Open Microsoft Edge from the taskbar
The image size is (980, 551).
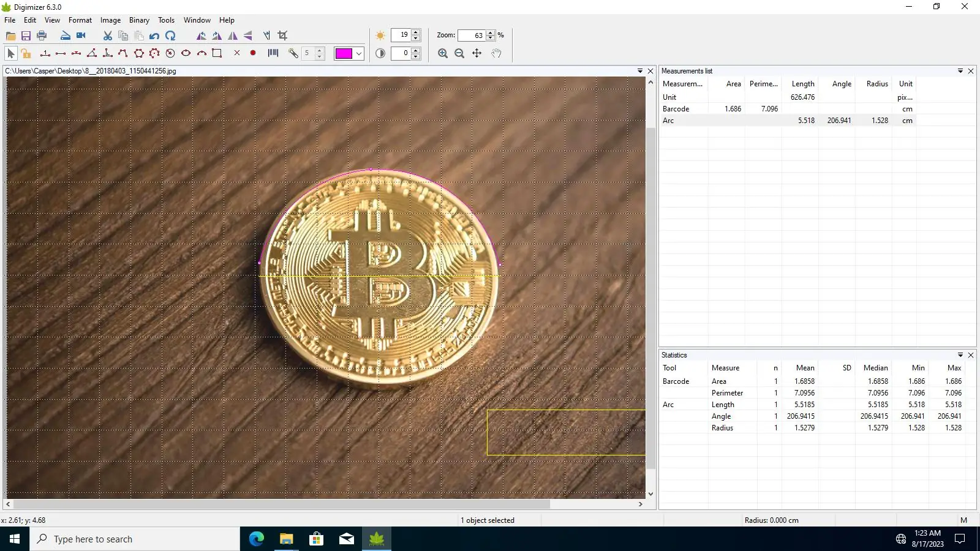coord(257,539)
